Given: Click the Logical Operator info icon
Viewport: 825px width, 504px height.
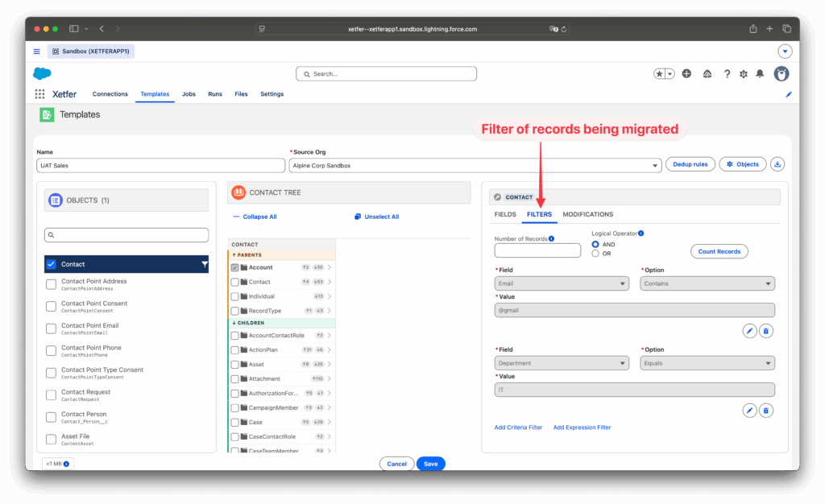Looking at the screenshot, I should point(641,233).
